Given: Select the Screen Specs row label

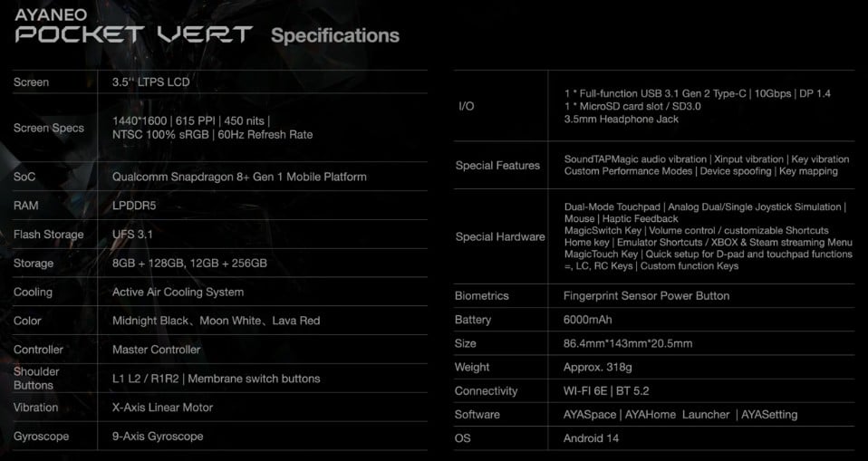Looking at the screenshot, I should 49,128.
